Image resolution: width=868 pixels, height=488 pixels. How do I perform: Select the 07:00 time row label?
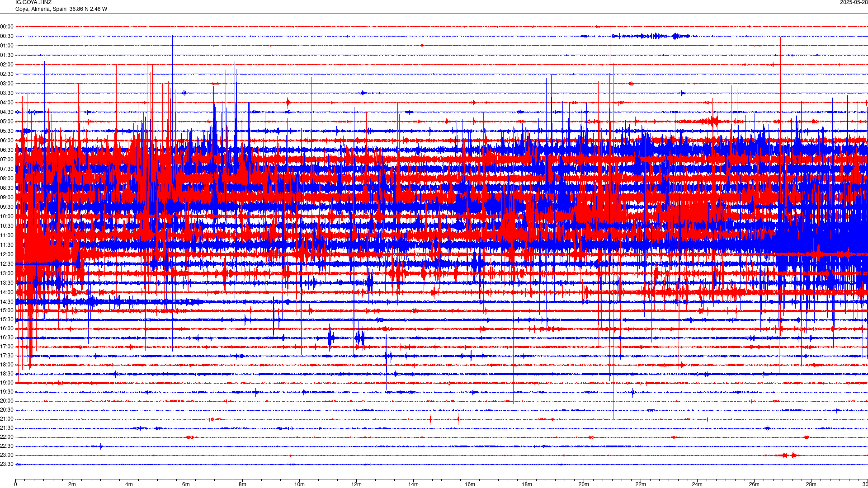coord(7,160)
